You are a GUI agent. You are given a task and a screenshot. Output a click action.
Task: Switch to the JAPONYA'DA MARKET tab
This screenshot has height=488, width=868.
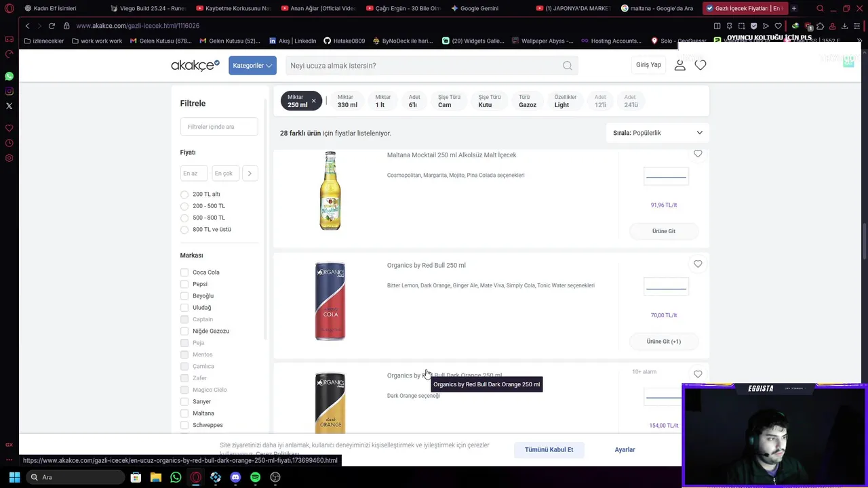tap(574, 8)
